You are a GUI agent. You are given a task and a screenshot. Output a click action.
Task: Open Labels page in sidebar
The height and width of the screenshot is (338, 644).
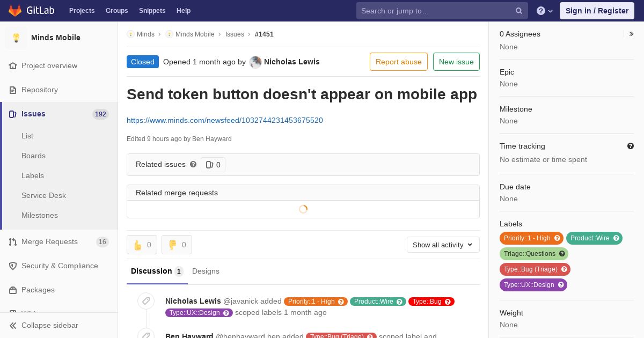coord(33,175)
